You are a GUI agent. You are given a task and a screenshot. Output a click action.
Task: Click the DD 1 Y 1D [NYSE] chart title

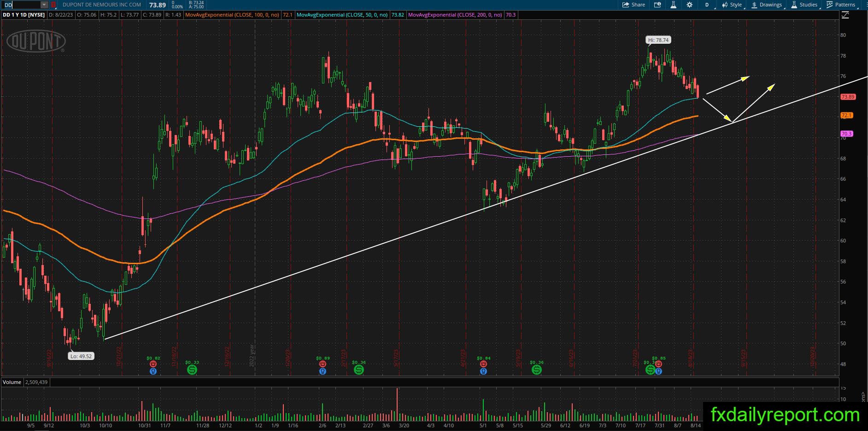[x=23, y=15]
